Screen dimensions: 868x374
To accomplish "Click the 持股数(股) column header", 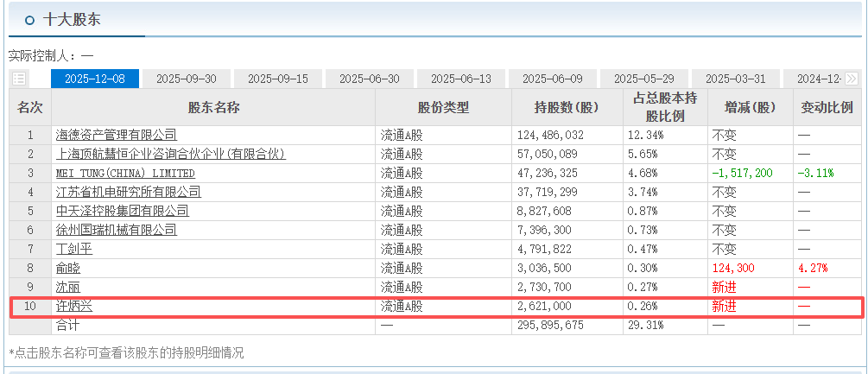I will pos(567,107).
